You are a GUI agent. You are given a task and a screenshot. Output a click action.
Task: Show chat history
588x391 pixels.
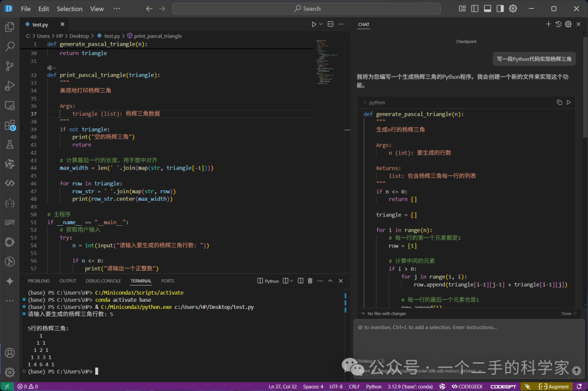pyautogui.click(x=559, y=24)
